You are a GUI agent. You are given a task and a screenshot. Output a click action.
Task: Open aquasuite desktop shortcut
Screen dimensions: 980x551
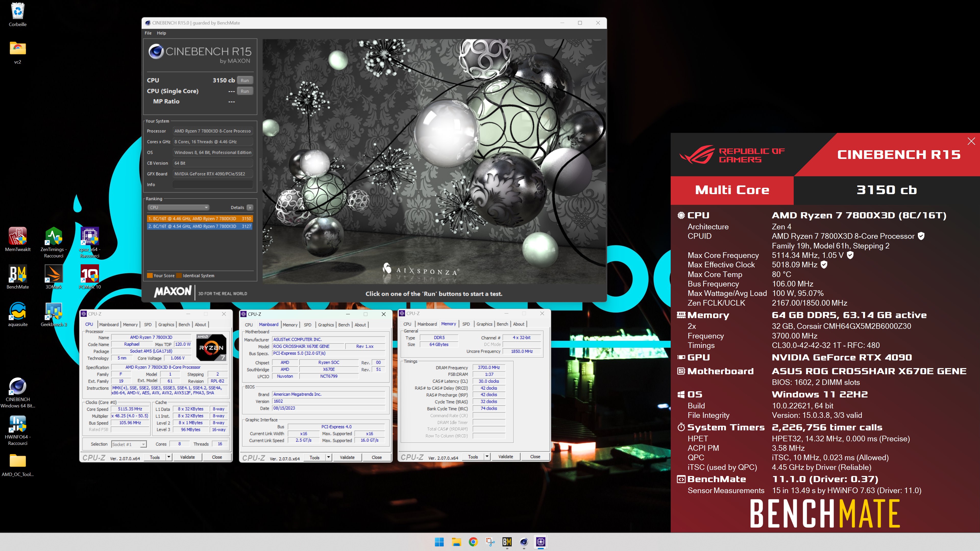[x=18, y=311]
